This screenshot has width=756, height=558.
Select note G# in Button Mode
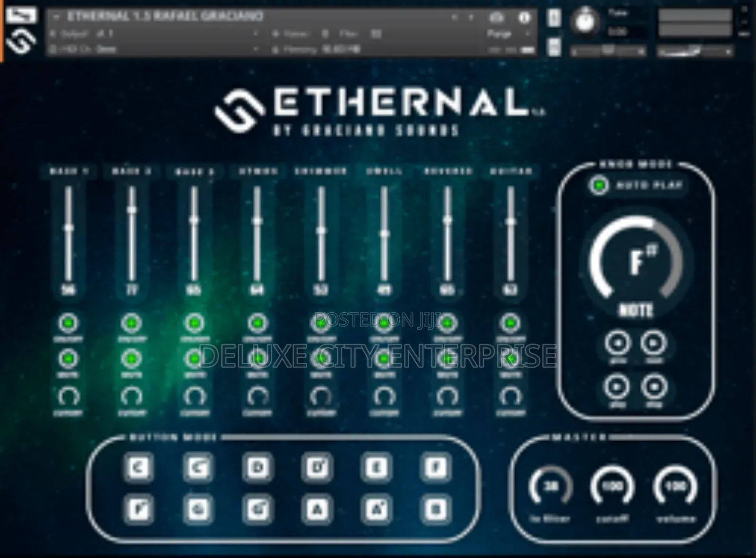[257, 509]
